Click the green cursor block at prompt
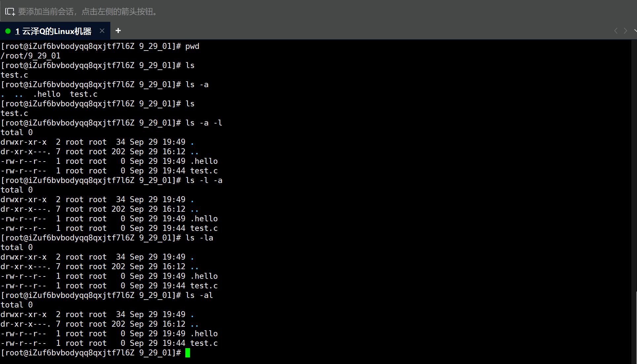 coord(188,353)
